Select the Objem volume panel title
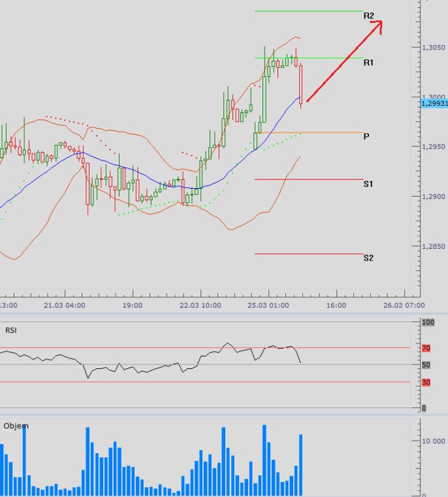 pyautogui.click(x=16, y=426)
